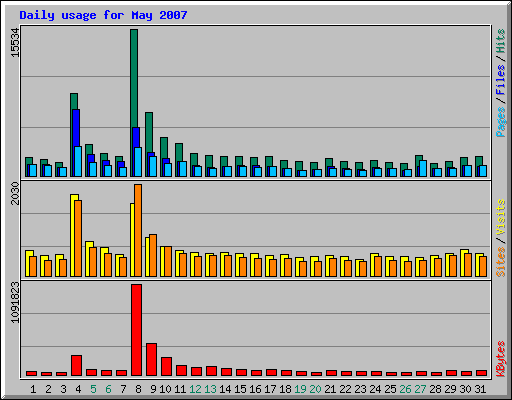Click the green hits bar for day 9

coord(149,132)
